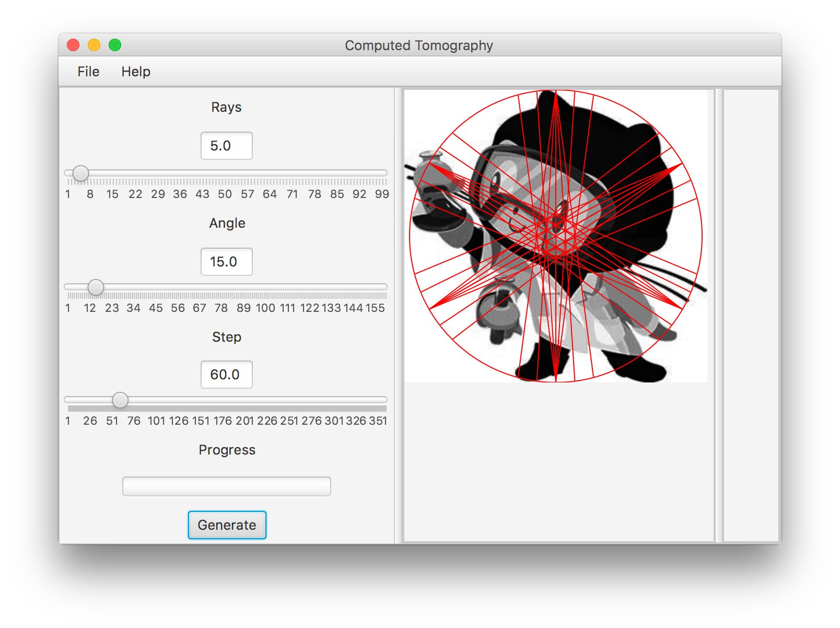
Task: Click the 'Progress' label
Action: click(x=227, y=450)
